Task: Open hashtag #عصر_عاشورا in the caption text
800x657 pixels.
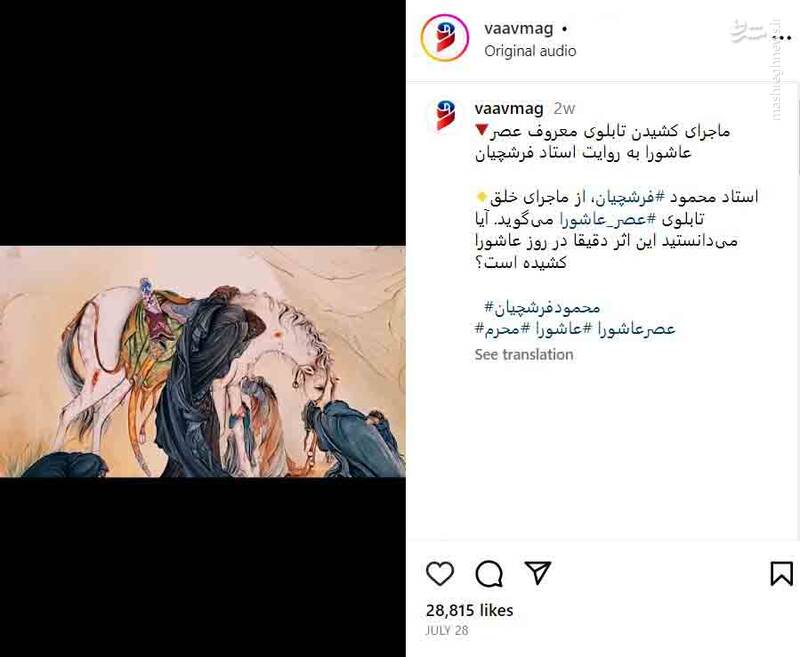Action: (608, 219)
